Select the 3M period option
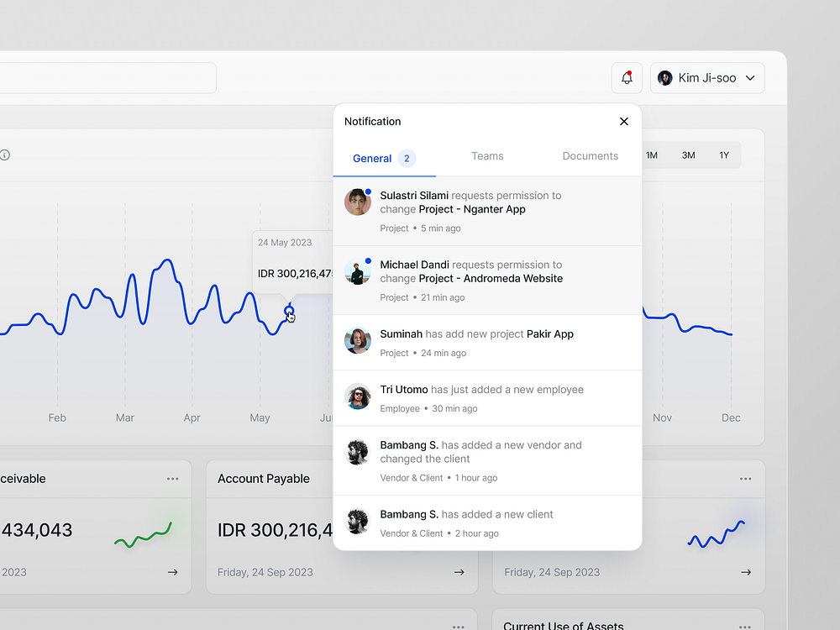Image resolution: width=840 pixels, height=630 pixels. click(x=688, y=155)
